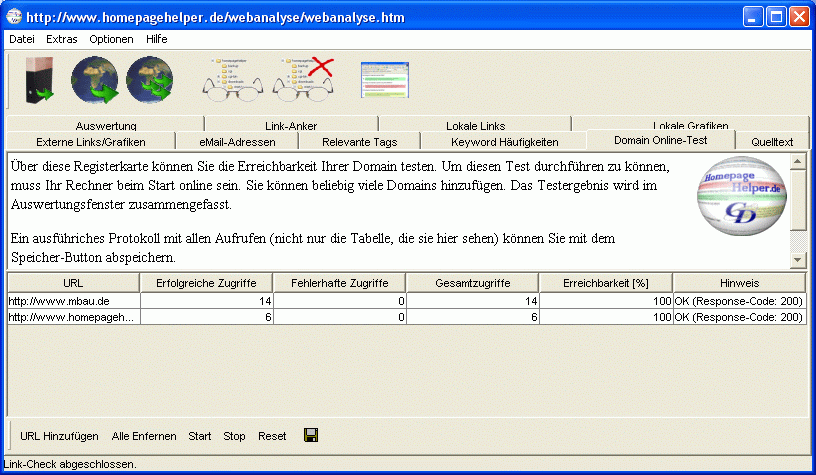Screen dimensions: 816x475
Task: Click the Alle Entfernen button
Action: point(144,436)
